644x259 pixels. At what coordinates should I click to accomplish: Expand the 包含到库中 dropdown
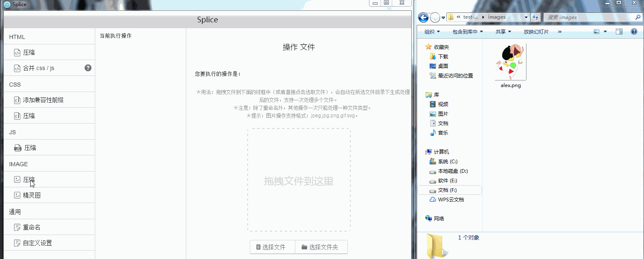pos(467,31)
